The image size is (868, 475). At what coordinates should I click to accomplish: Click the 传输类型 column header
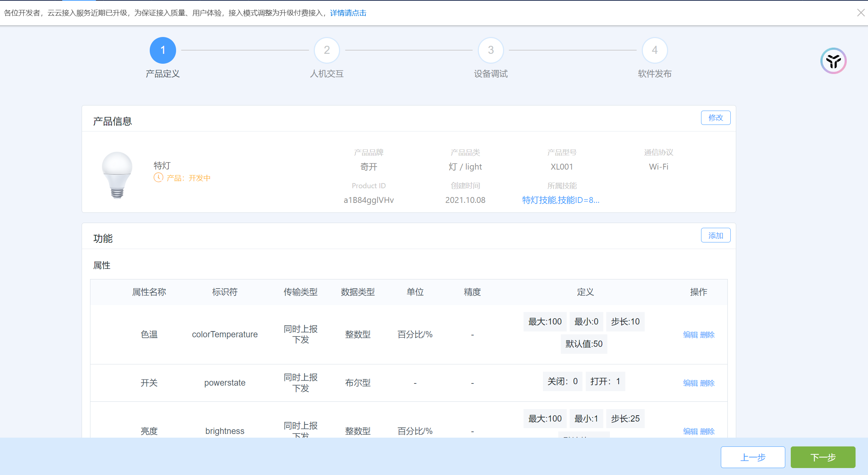pyautogui.click(x=301, y=292)
